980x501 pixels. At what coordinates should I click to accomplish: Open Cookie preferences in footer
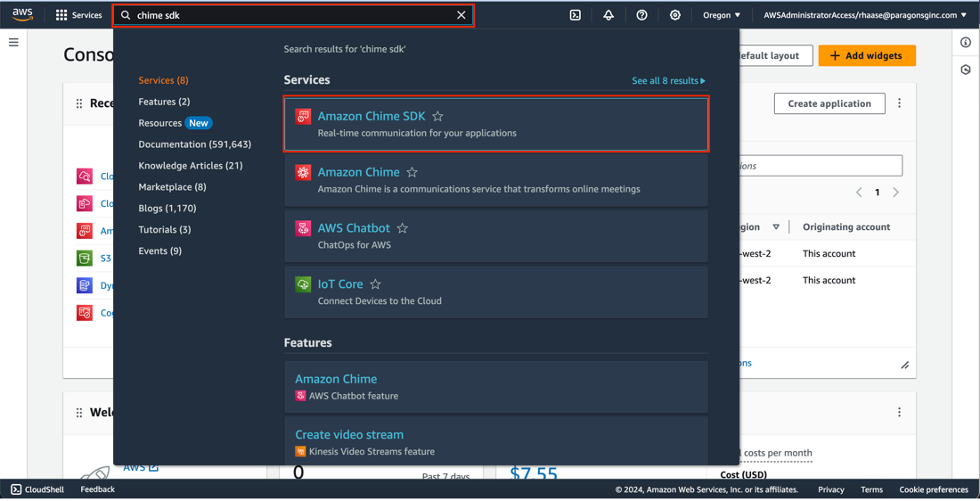click(x=934, y=489)
